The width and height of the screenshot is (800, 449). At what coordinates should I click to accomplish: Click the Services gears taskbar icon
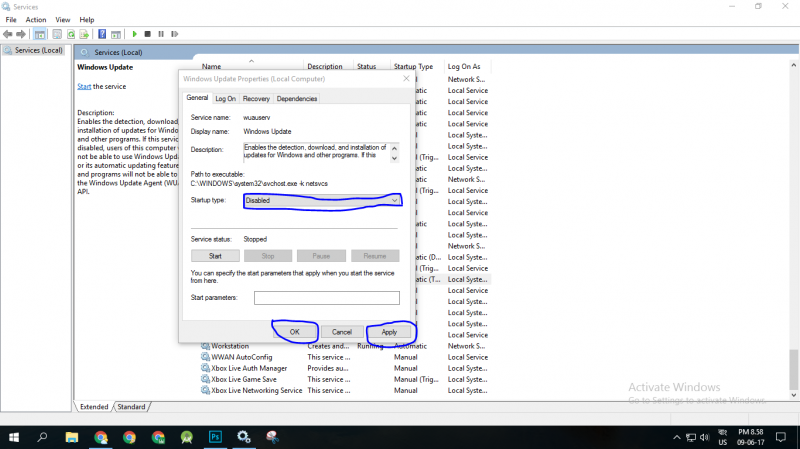point(243,437)
